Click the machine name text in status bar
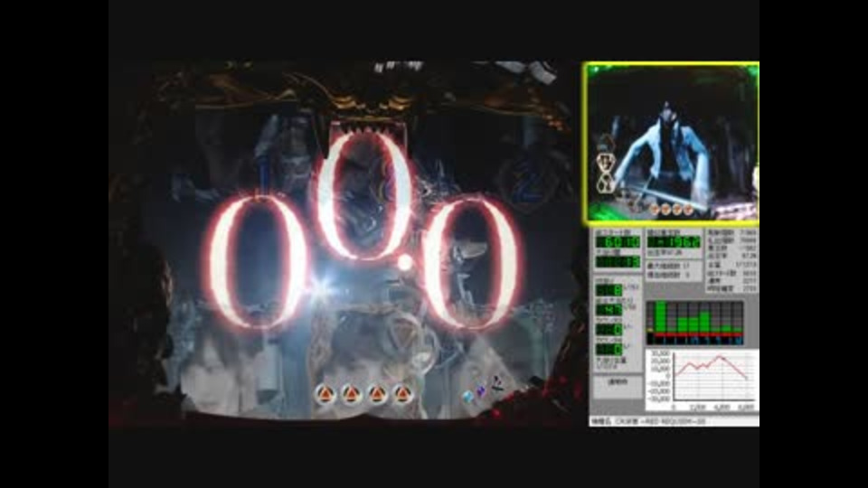 [660, 422]
